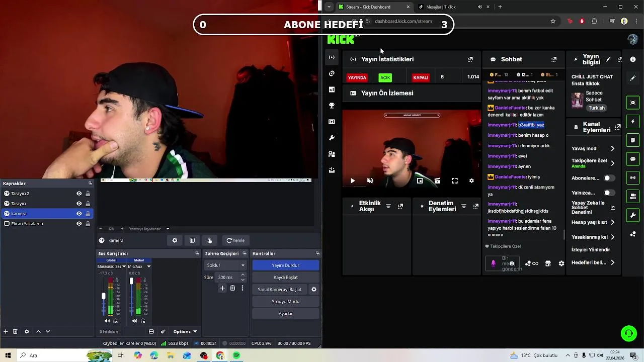
Task: Unlock the Tarayıcı 2 source lock
Action: [x=88, y=194]
